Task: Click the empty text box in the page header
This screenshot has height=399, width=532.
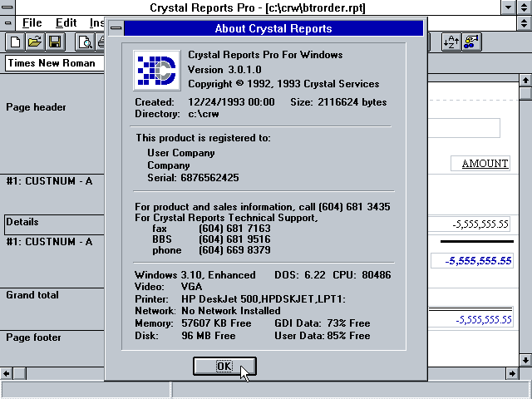Action: [464, 128]
